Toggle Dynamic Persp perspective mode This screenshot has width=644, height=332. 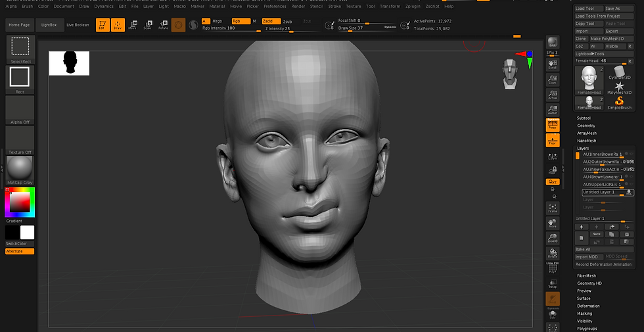coord(553,125)
